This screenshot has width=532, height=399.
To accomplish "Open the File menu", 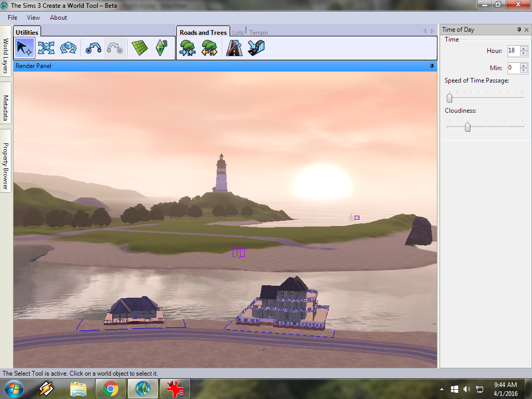I will (12, 18).
